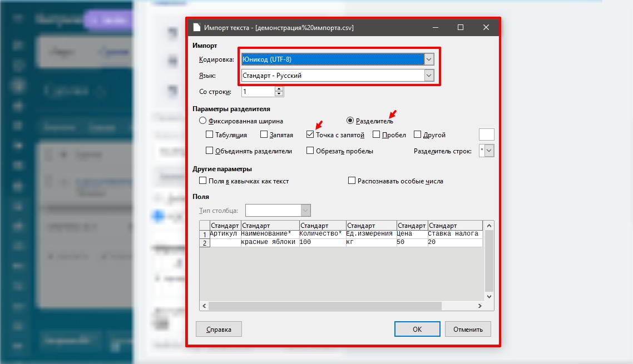Open Справка help button
Image resolution: width=633 pixels, height=364 pixels.
[219, 330]
